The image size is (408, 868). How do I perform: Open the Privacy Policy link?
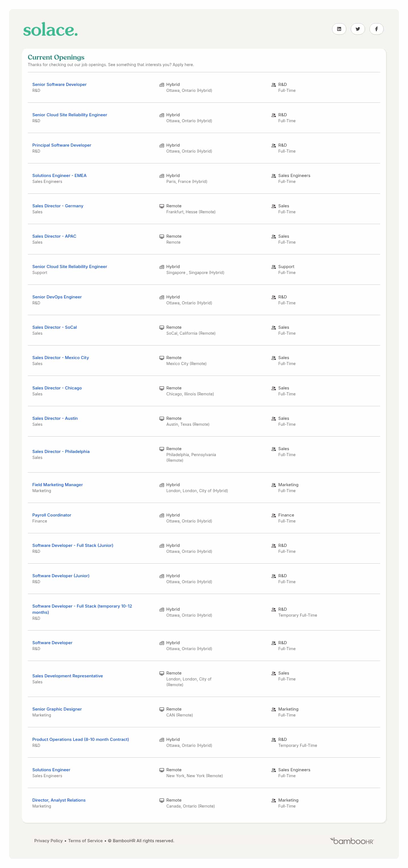(x=48, y=841)
